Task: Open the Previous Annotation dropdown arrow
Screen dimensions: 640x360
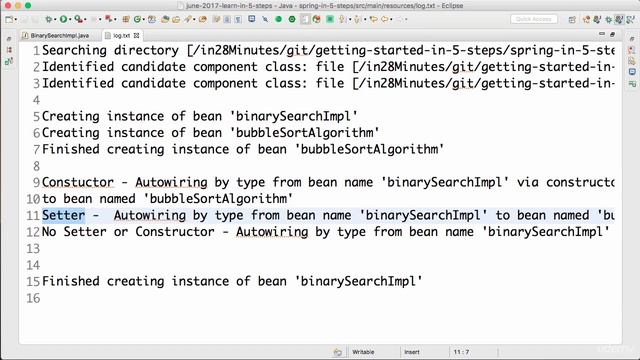Action: point(365,19)
